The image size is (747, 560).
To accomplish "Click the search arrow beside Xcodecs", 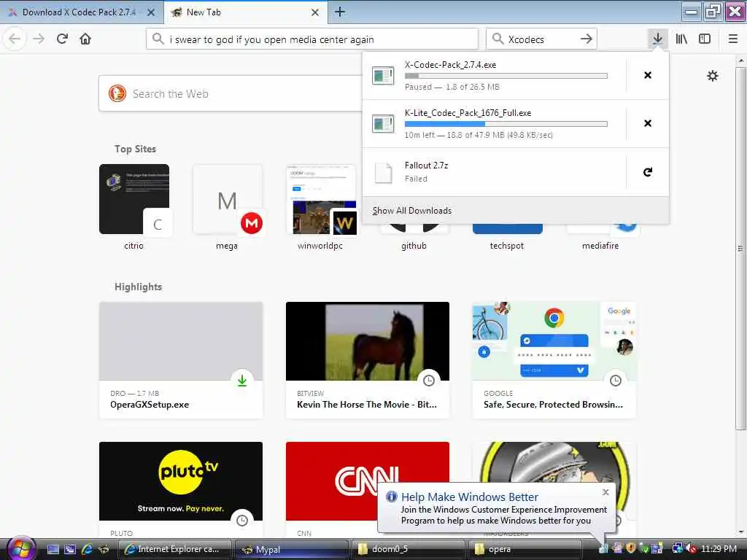I will pyautogui.click(x=587, y=39).
